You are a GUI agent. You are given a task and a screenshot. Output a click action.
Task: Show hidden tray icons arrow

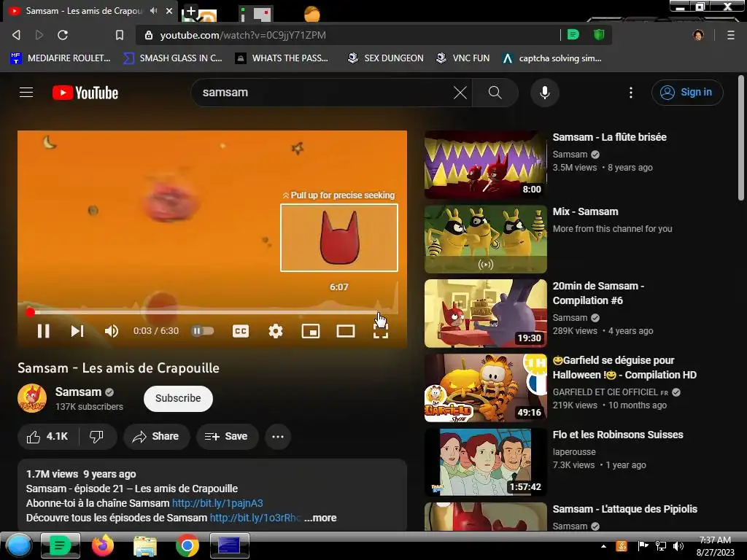click(x=603, y=546)
